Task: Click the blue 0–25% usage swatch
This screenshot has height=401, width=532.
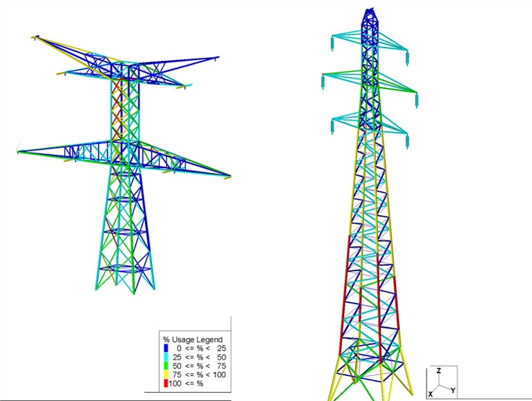Action: (x=166, y=348)
